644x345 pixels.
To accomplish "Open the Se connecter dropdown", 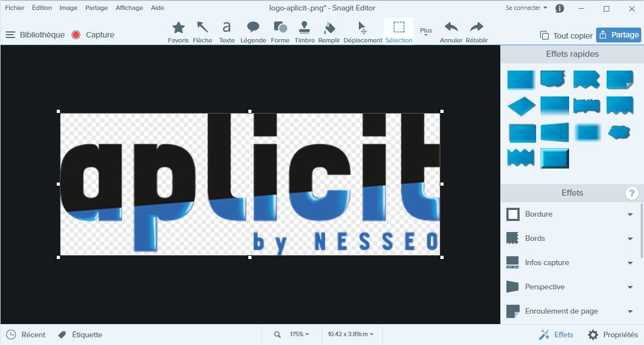I will pos(527,8).
